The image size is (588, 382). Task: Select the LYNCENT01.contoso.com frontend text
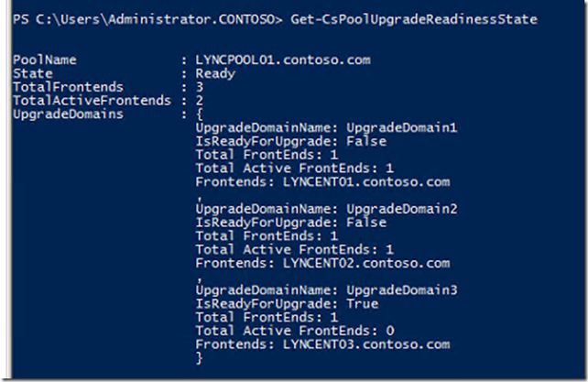366,182
